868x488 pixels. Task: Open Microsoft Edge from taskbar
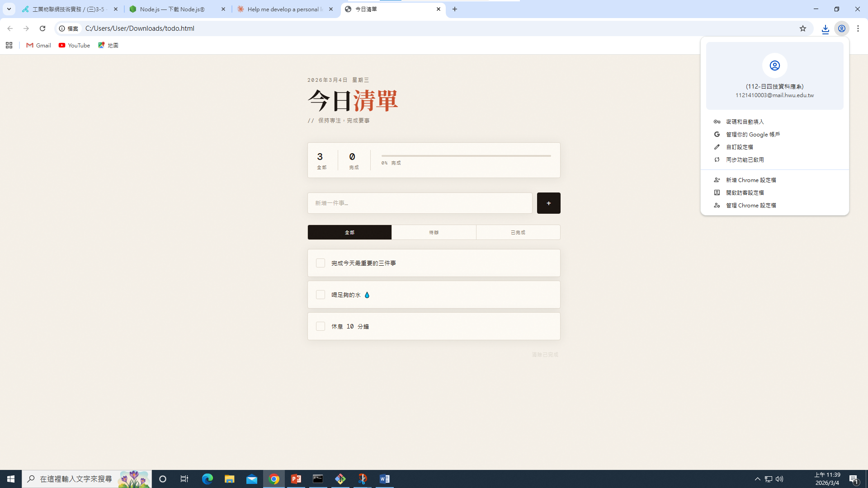tap(208, 479)
